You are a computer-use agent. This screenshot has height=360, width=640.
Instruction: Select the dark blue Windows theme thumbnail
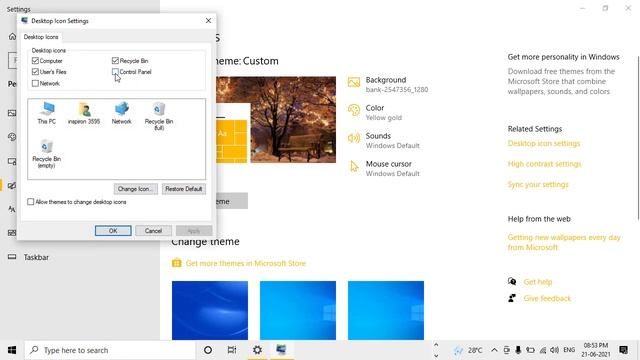[x=210, y=310]
